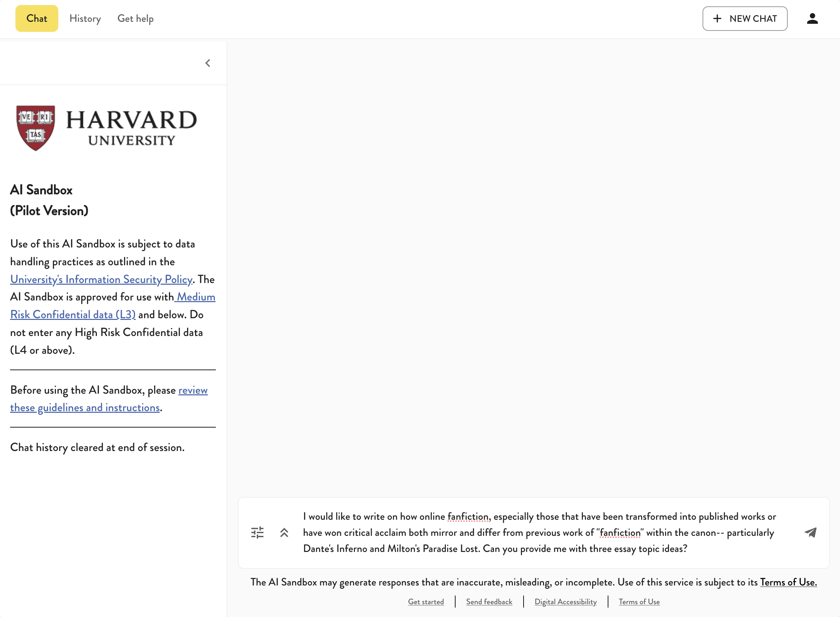Click the AI Sandbox (Pilot Version) heading

[x=49, y=200]
